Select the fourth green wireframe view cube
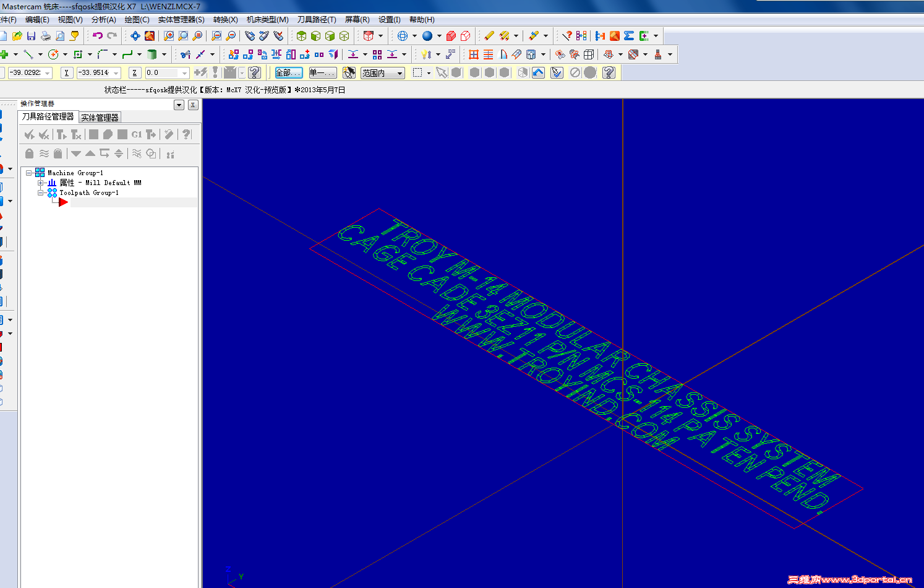 pyautogui.click(x=344, y=36)
